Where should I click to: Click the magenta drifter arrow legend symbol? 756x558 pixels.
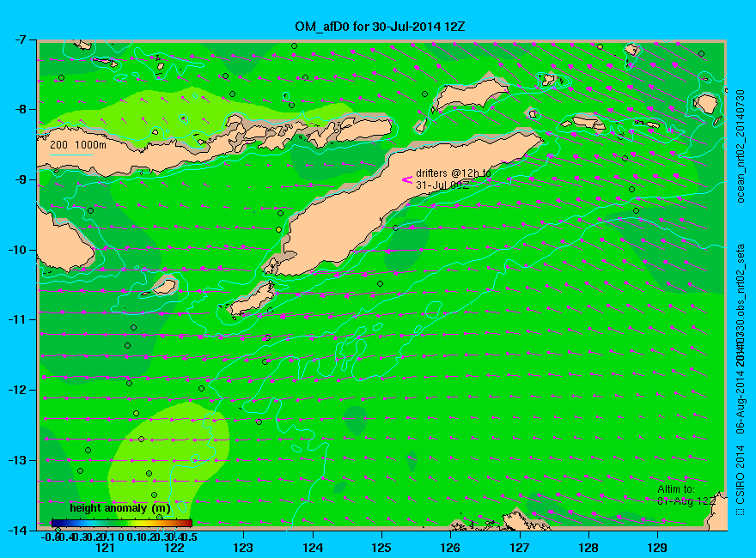(407, 179)
